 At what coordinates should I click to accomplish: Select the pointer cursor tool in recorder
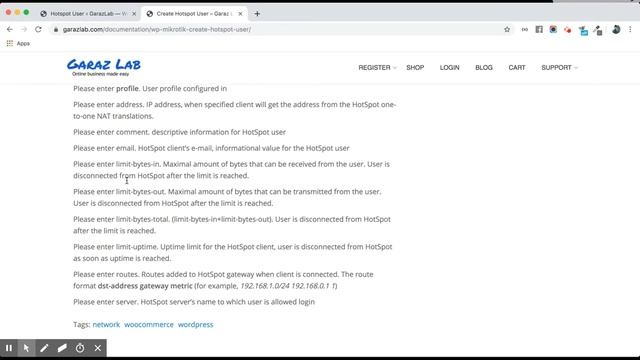pos(26,348)
